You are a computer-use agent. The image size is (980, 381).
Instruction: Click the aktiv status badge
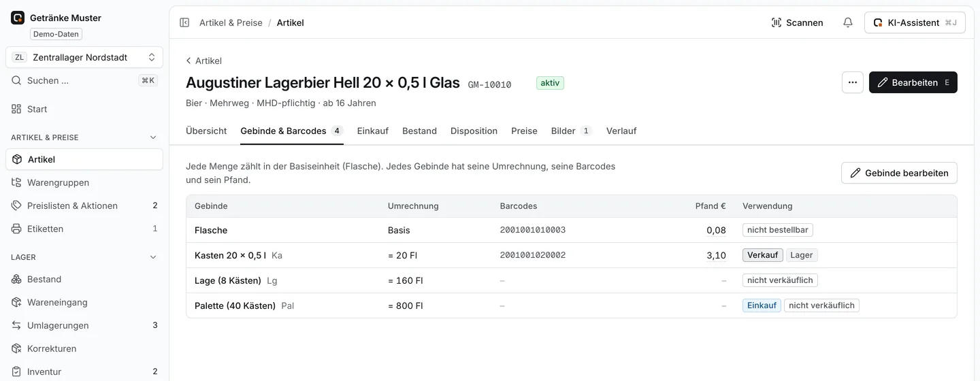click(550, 83)
